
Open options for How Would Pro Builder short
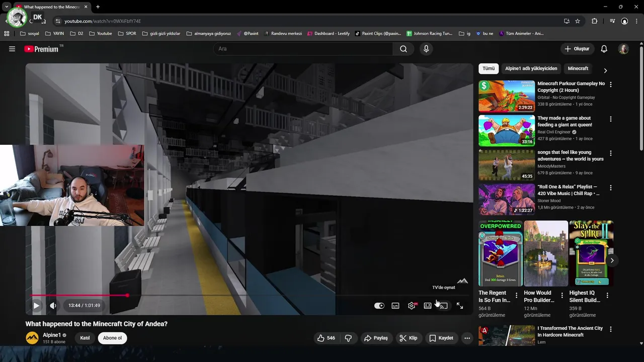click(561, 296)
